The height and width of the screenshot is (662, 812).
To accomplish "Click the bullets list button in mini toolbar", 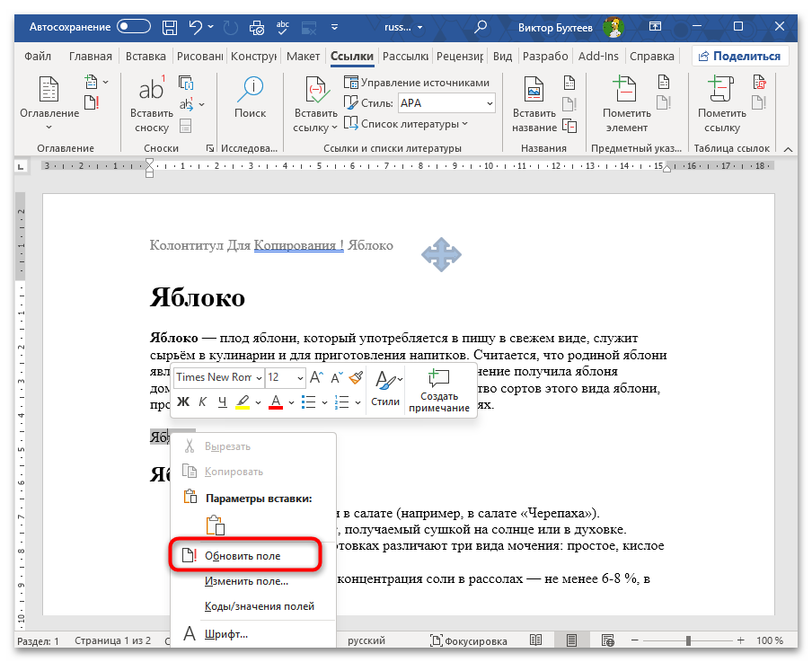I will (309, 402).
